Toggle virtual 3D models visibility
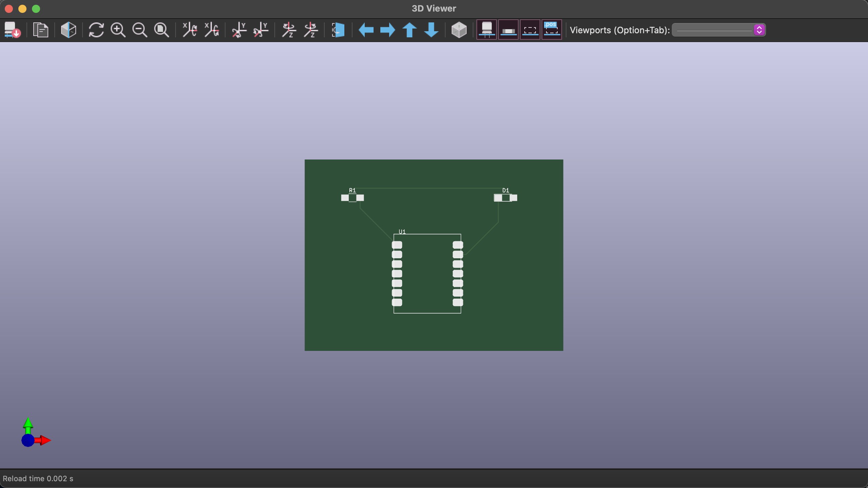The width and height of the screenshot is (868, 488). tap(530, 30)
